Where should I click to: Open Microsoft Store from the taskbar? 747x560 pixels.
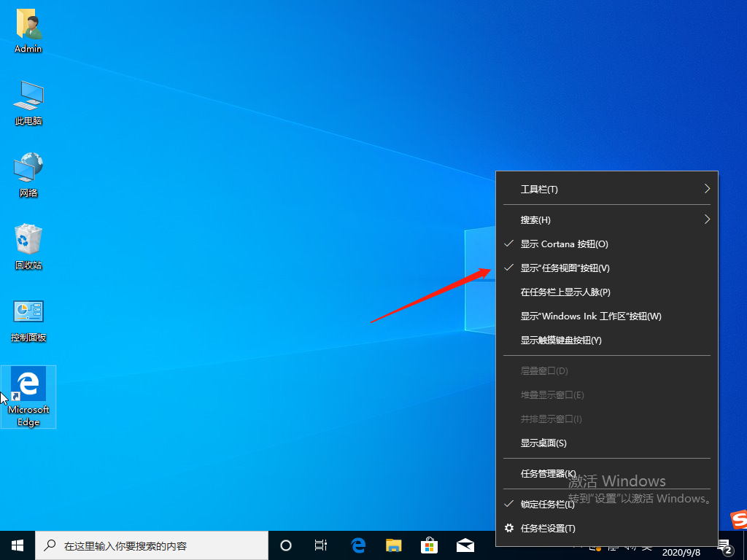pyautogui.click(x=429, y=545)
